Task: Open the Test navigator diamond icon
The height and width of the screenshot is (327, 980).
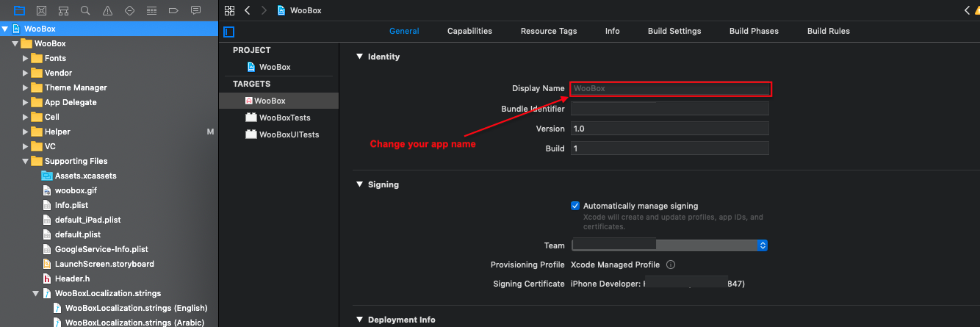Action: pos(129,10)
